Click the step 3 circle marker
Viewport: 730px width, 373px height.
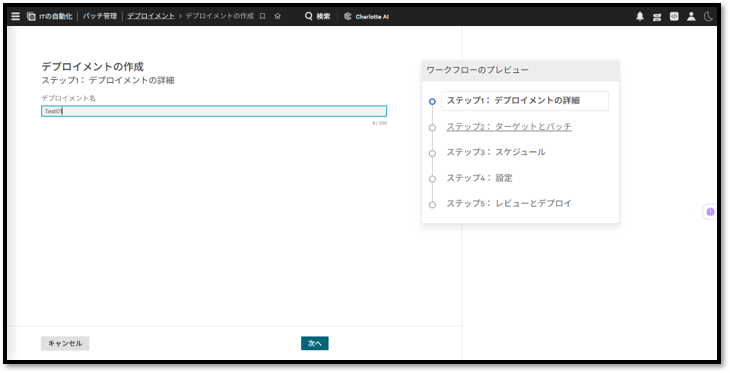(432, 153)
